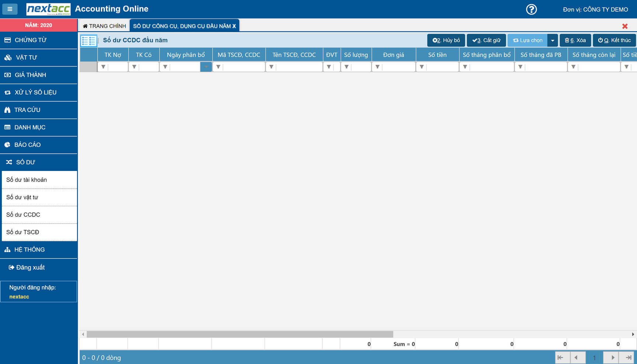Click the horizontal scrollbar thumb
This screenshot has height=364, width=637.
[240, 334]
